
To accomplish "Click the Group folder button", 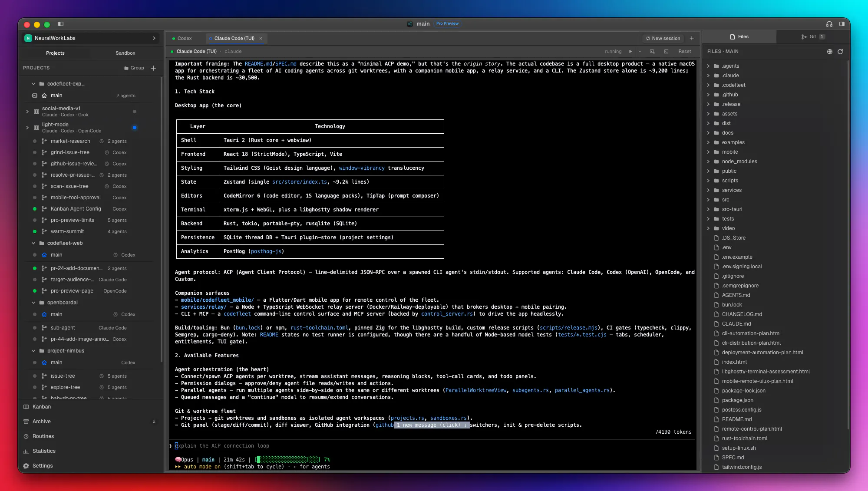I will coord(134,68).
